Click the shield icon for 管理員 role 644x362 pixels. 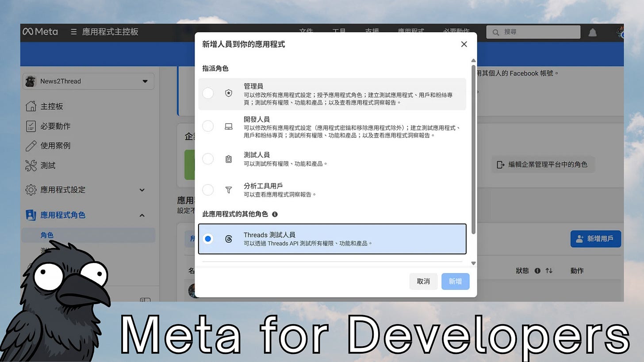[229, 93]
